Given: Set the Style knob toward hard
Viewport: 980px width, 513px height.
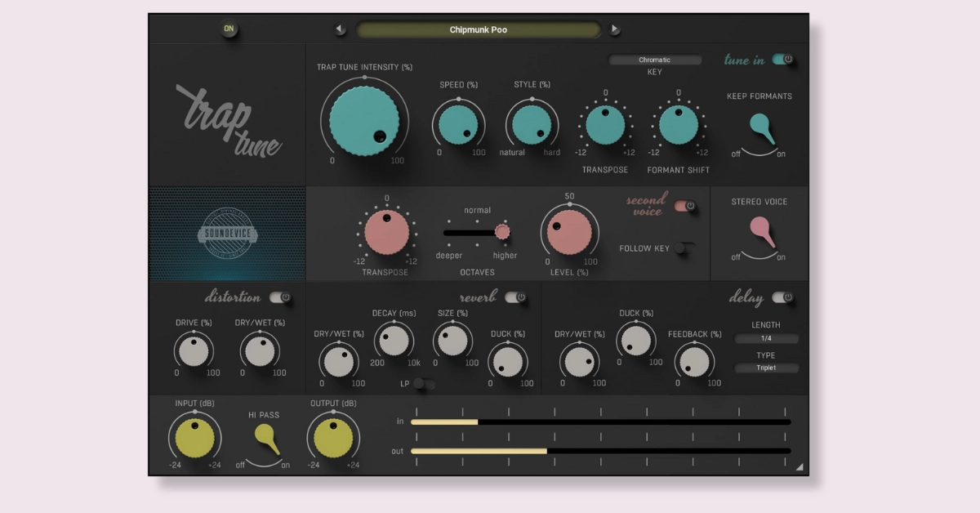Looking at the screenshot, I should [532, 123].
